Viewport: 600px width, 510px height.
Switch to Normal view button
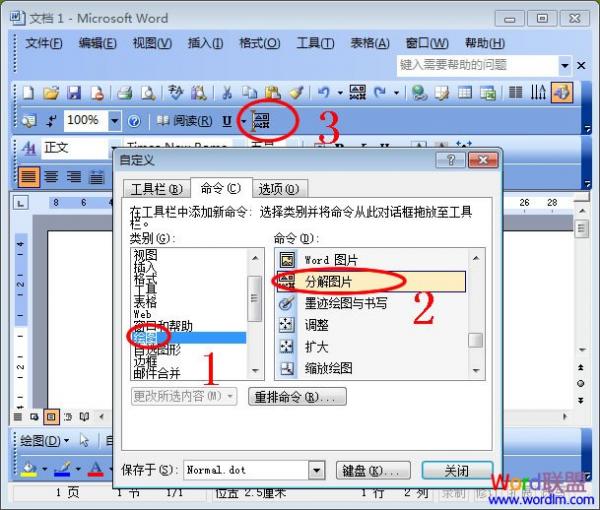point(18,417)
